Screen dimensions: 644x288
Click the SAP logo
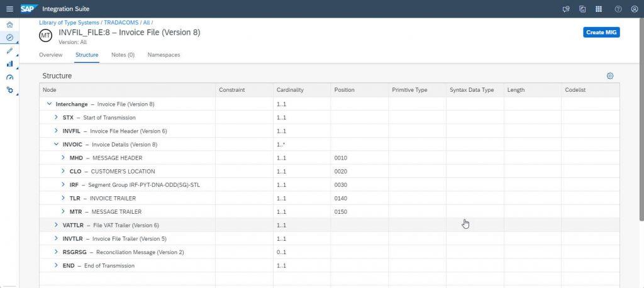[29, 9]
